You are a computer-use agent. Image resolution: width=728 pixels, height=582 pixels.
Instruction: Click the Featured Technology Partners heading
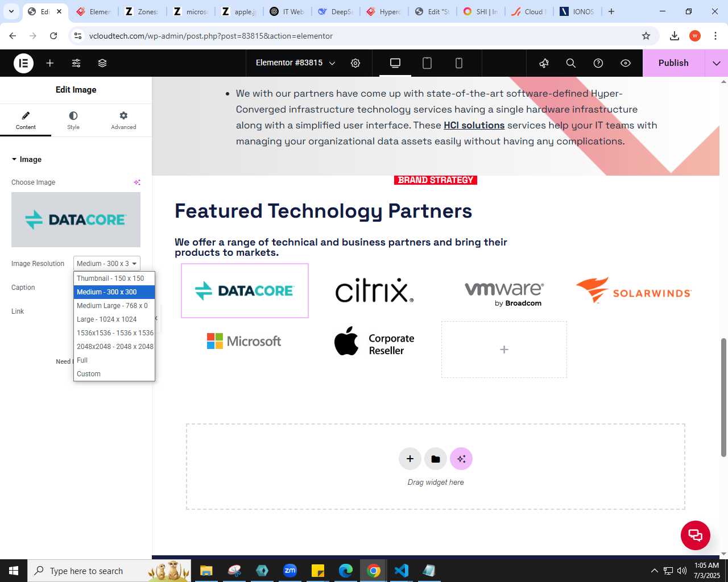click(323, 211)
